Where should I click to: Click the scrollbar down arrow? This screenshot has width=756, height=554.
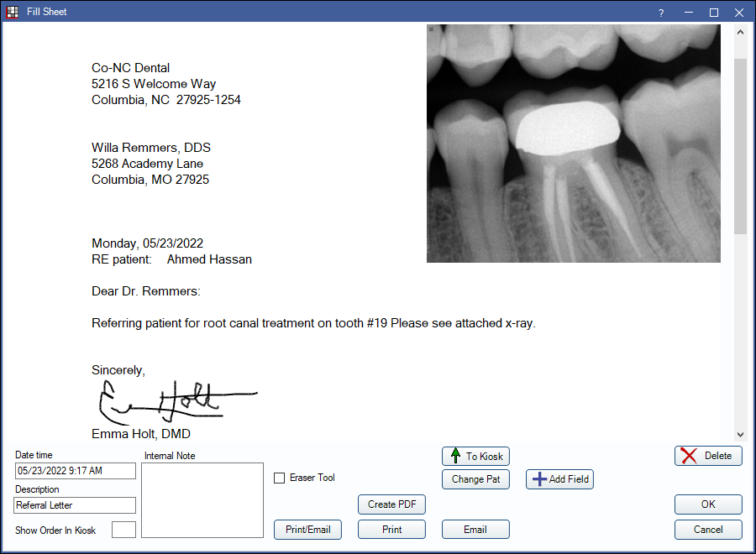point(740,434)
